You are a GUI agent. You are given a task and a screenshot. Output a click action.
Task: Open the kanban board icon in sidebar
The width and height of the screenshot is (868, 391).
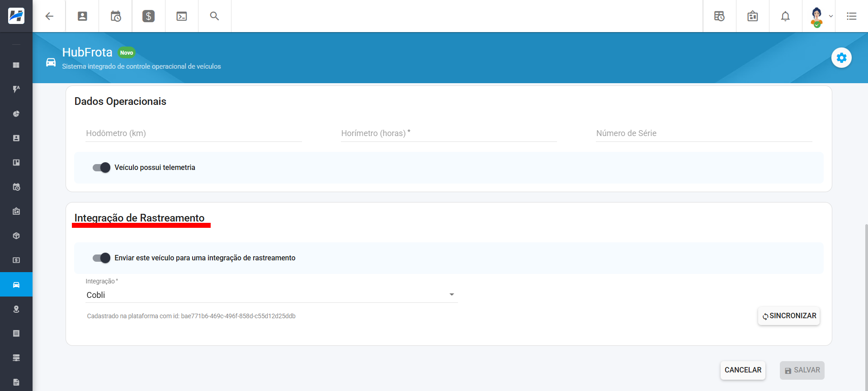pos(16,163)
